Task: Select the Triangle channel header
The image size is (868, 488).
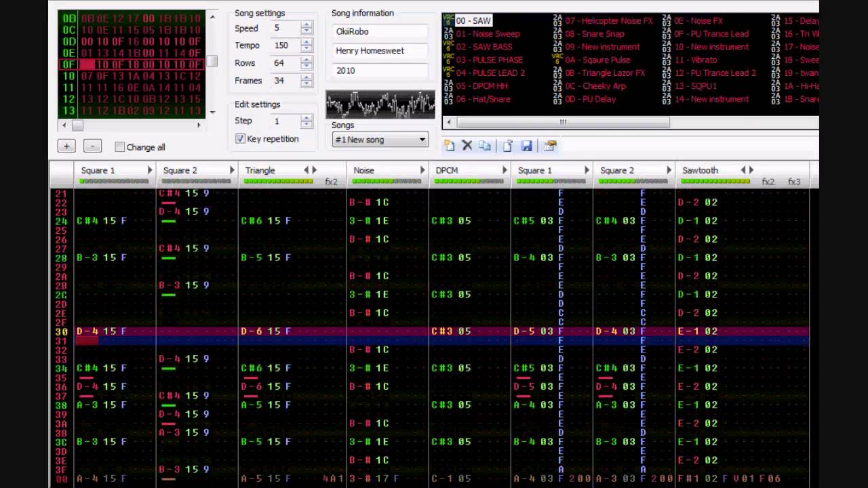Action: click(260, 170)
